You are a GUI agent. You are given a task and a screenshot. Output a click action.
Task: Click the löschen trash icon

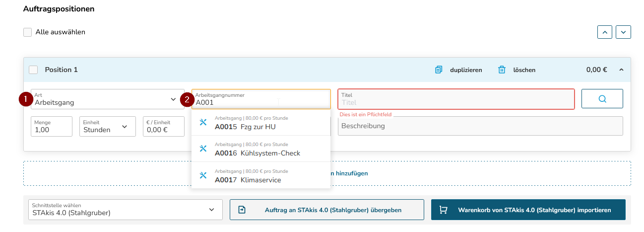pyautogui.click(x=502, y=70)
